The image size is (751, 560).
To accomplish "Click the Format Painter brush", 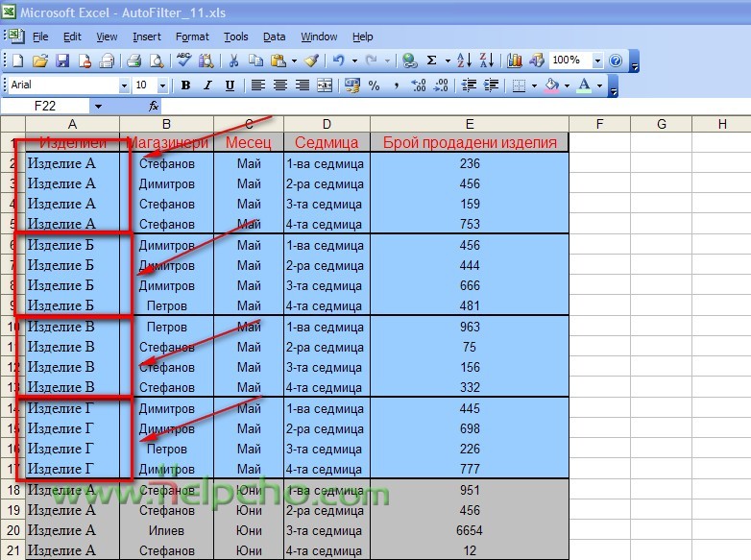I will click(x=311, y=61).
